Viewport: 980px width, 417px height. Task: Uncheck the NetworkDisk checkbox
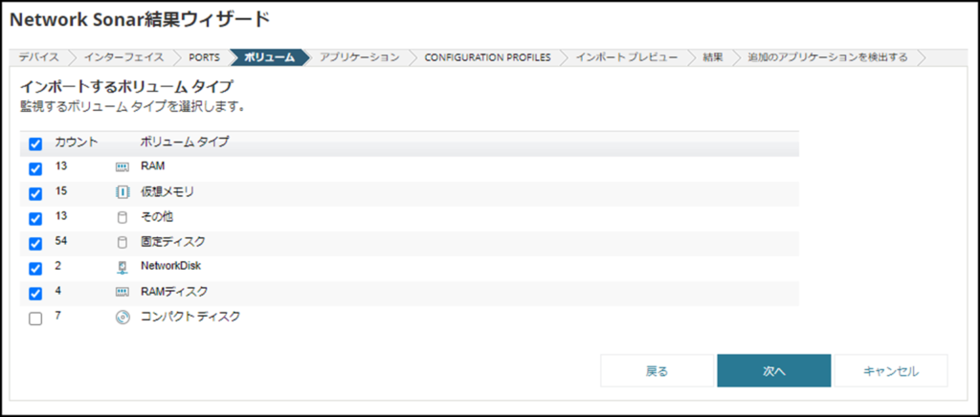coord(35,269)
